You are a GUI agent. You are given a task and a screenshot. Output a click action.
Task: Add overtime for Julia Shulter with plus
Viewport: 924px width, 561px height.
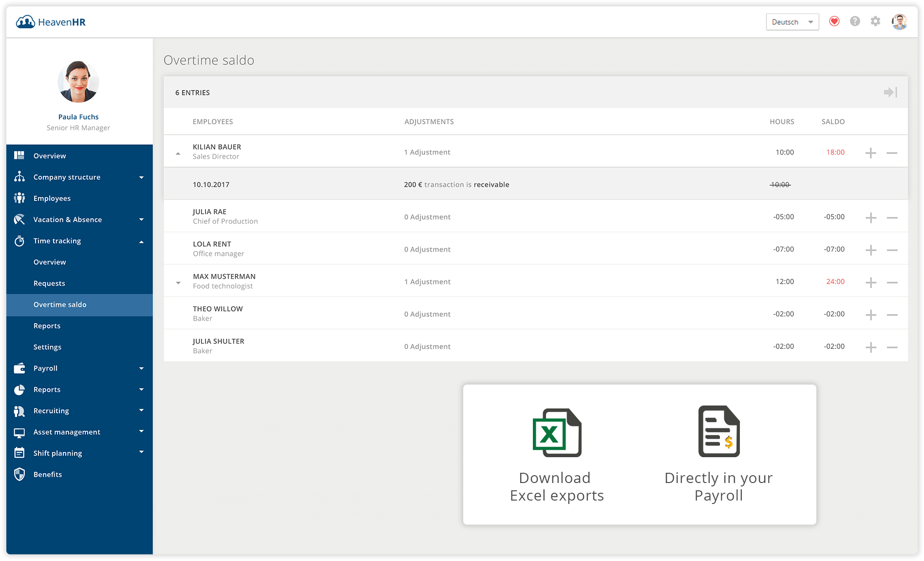[x=871, y=348]
